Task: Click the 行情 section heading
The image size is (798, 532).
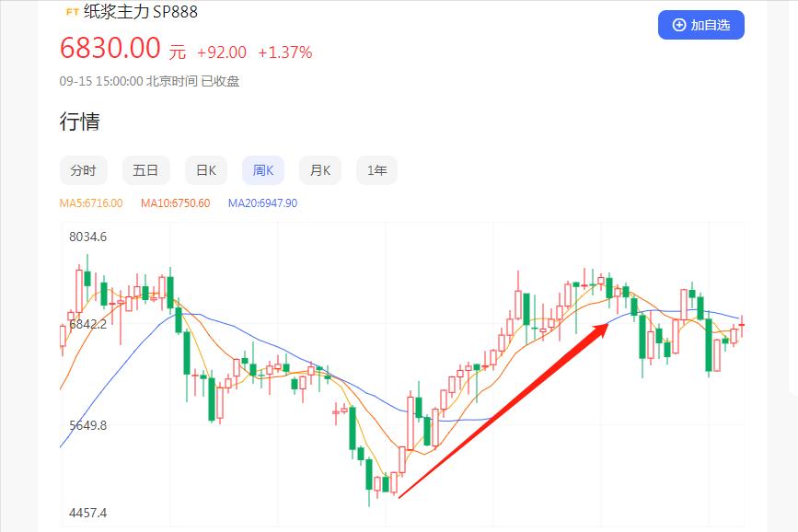Action: point(80,121)
